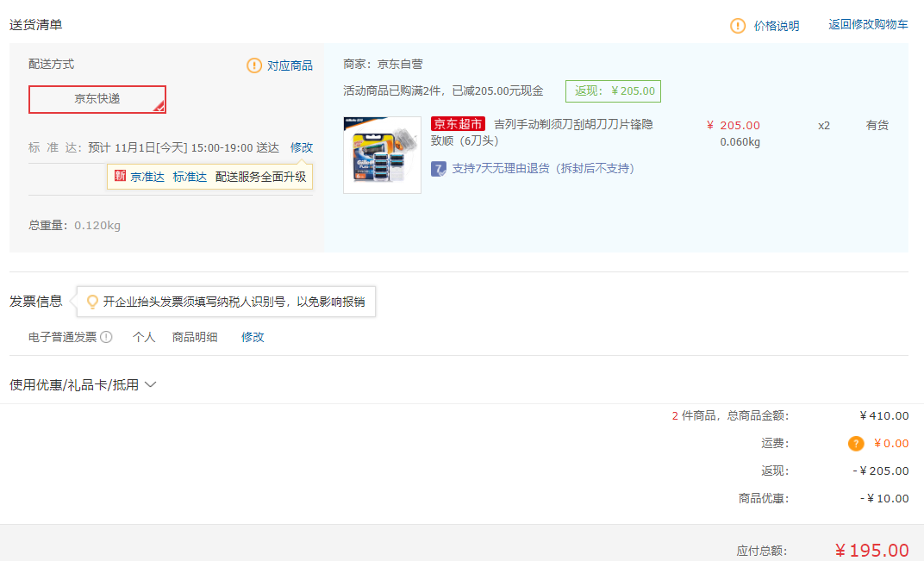Click the product weight 0.060kg
This screenshot has height=561, width=924.
point(740,142)
